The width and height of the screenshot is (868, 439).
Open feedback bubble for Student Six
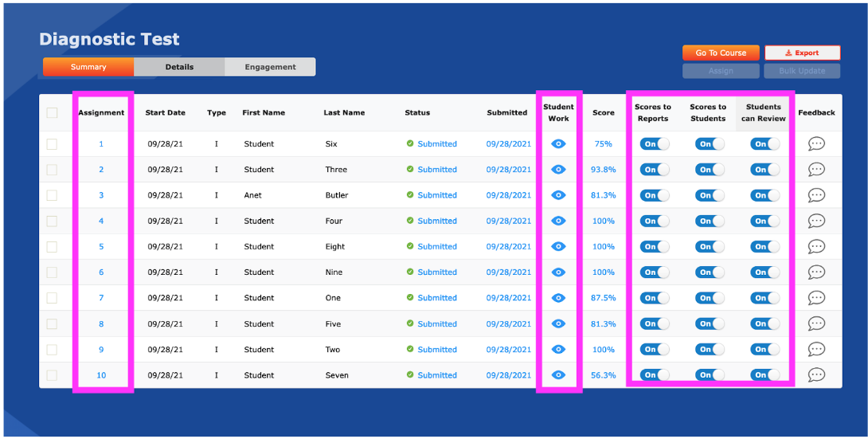point(816,144)
